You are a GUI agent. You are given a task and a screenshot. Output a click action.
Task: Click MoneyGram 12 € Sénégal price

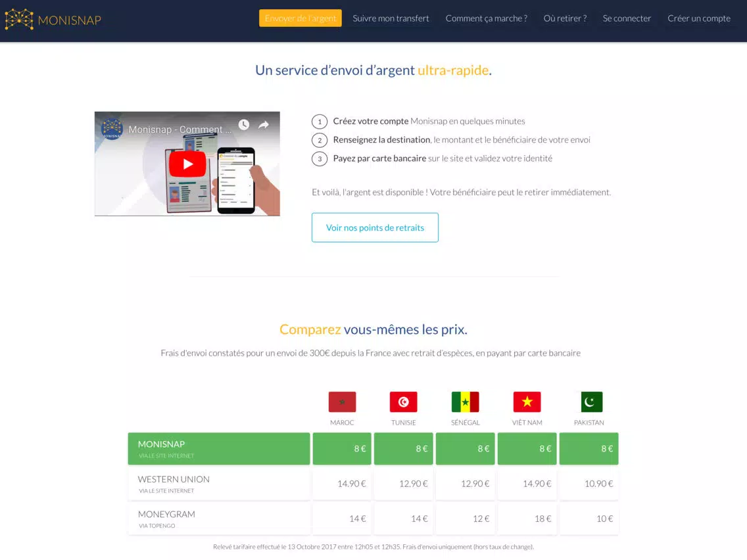pyautogui.click(x=466, y=519)
